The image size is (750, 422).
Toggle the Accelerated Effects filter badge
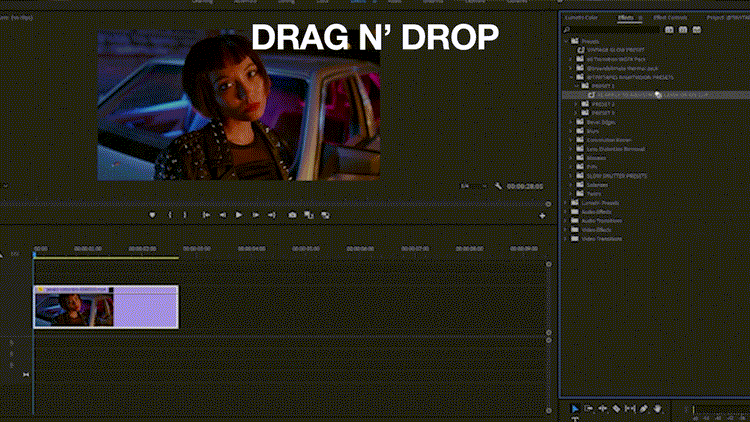click(x=669, y=30)
